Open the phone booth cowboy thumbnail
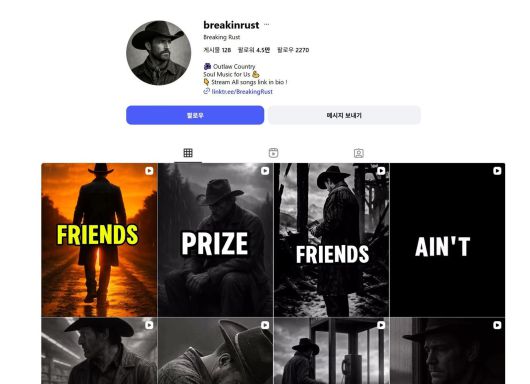This screenshot has height=384, width=530. click(332, 351)
